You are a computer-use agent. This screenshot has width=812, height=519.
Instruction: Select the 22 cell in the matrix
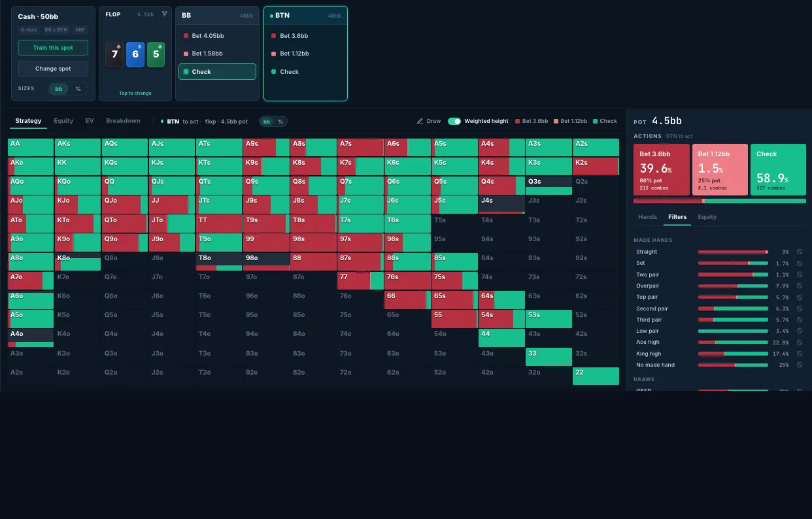[596, 376]
